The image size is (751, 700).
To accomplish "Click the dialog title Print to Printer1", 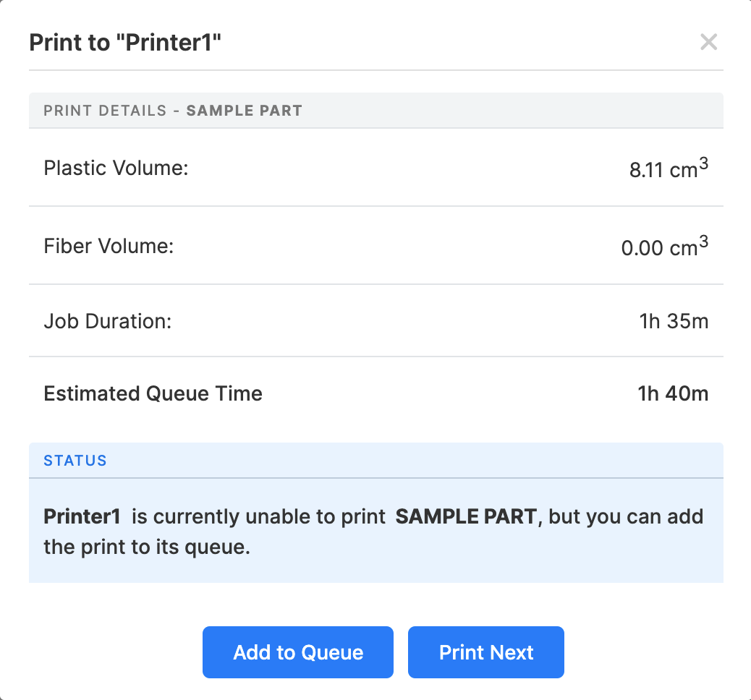I will click(x=126, y=43).
